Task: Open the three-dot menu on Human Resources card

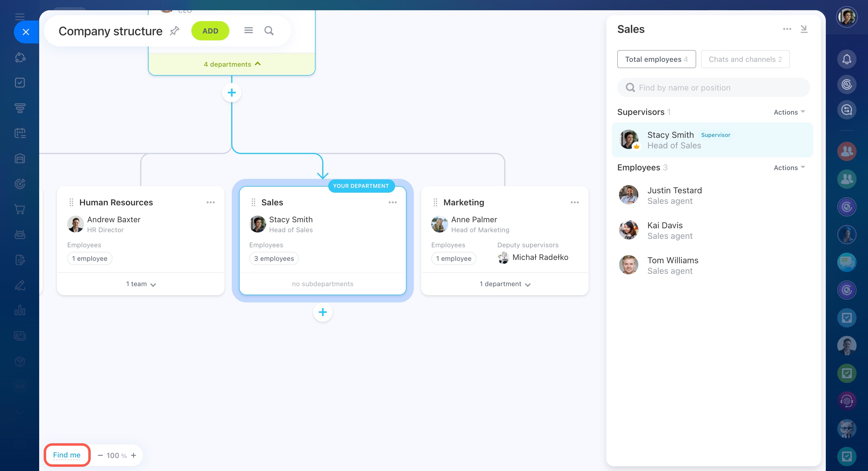Action: click(x=211, y=202)
